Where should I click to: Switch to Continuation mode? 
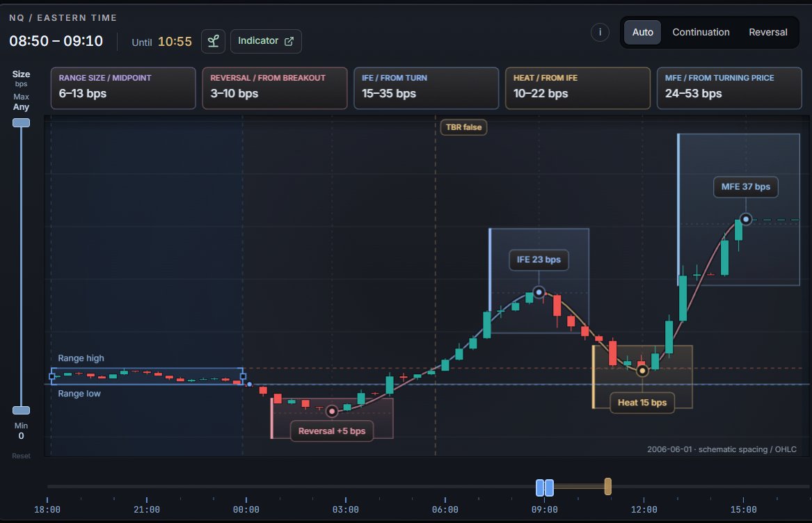(x=701, y=32)
